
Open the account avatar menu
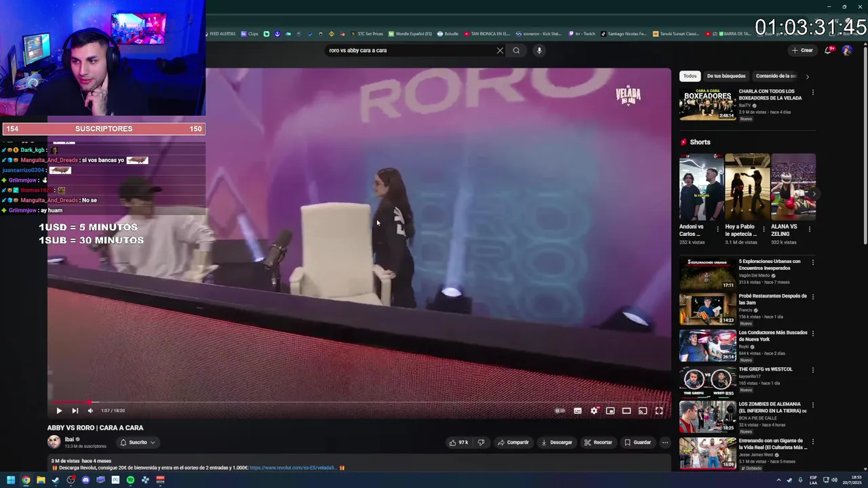[x=846, y=50]
